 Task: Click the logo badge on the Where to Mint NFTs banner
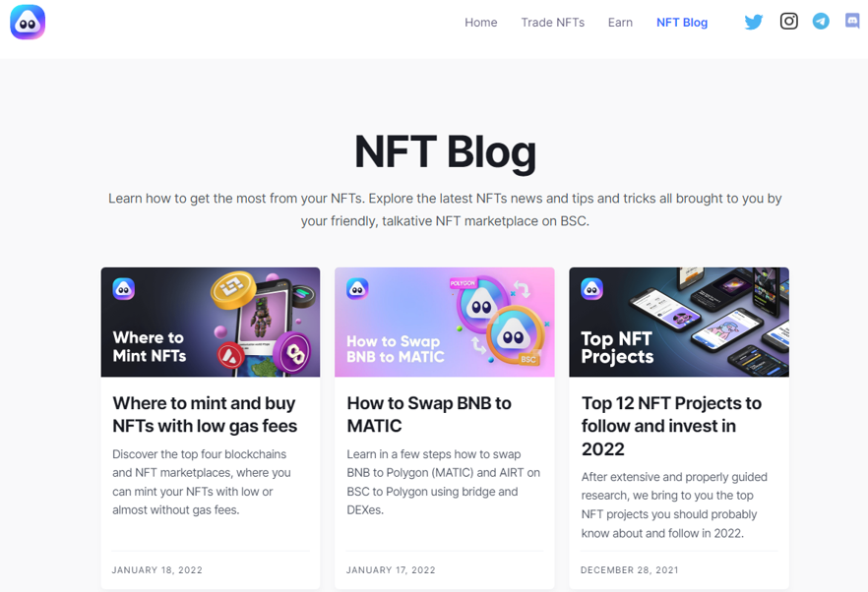coord(123,289)
